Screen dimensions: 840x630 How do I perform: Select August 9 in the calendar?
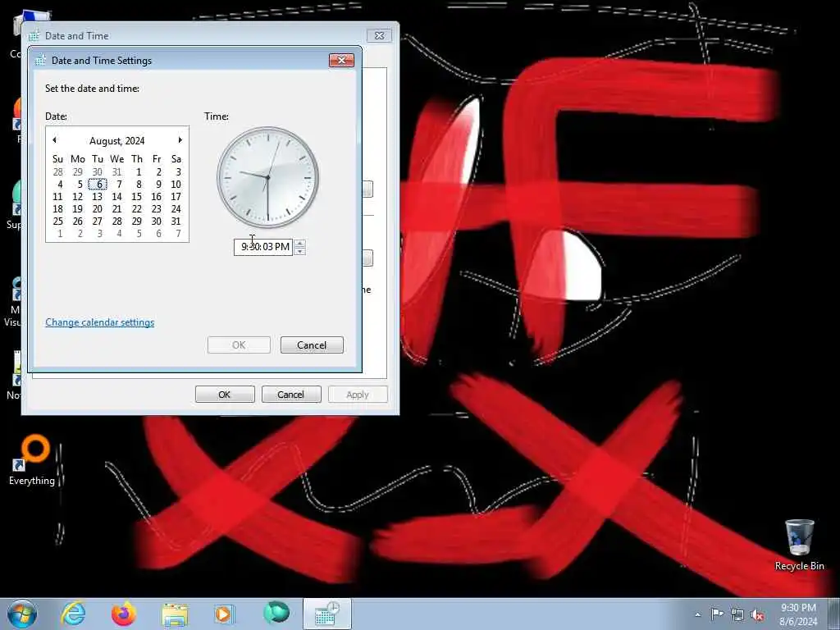point(158,185)
